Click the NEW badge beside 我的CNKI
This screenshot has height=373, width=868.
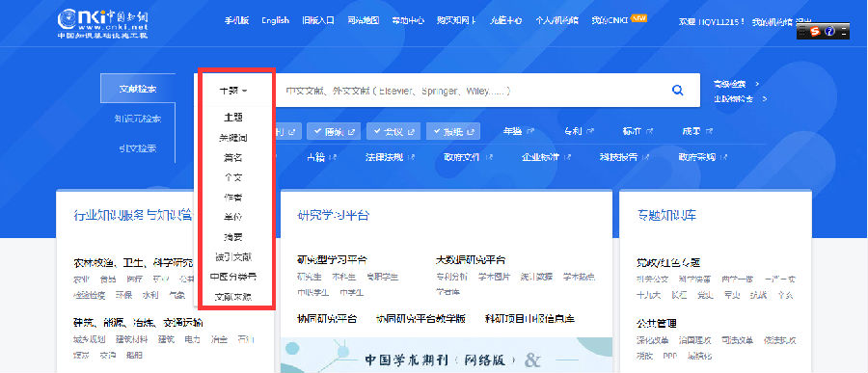tap(639, 17)
